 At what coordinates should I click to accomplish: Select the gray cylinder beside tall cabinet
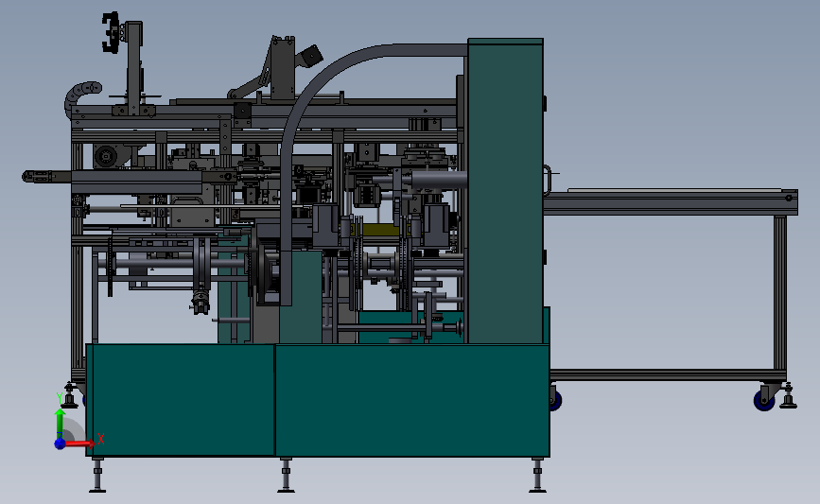coord(438,180)
